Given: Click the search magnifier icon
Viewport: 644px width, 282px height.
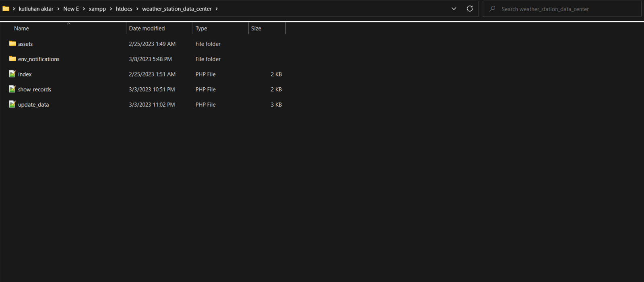Looking at the screenshot, I should 492,8.
